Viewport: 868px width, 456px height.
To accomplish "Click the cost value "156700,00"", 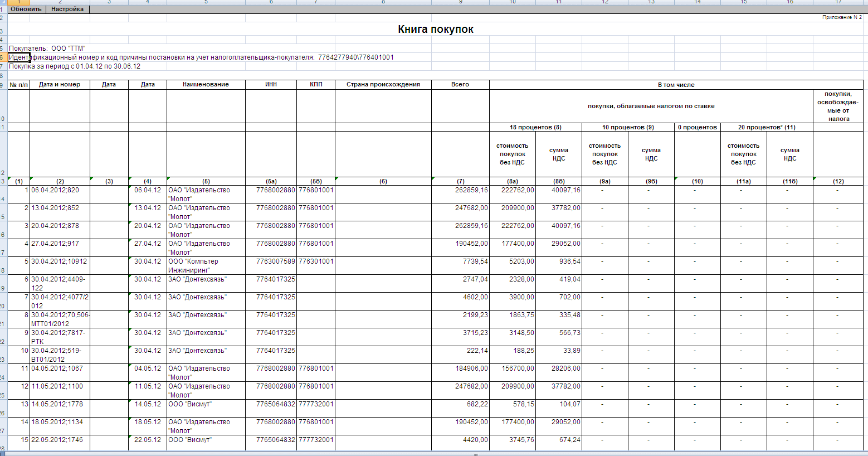I will click(x=513, y=373).
